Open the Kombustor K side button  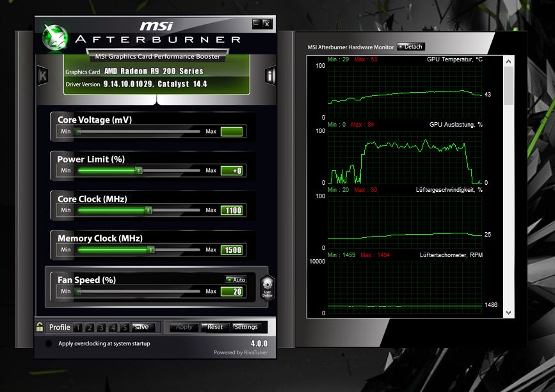coord(42,75)
